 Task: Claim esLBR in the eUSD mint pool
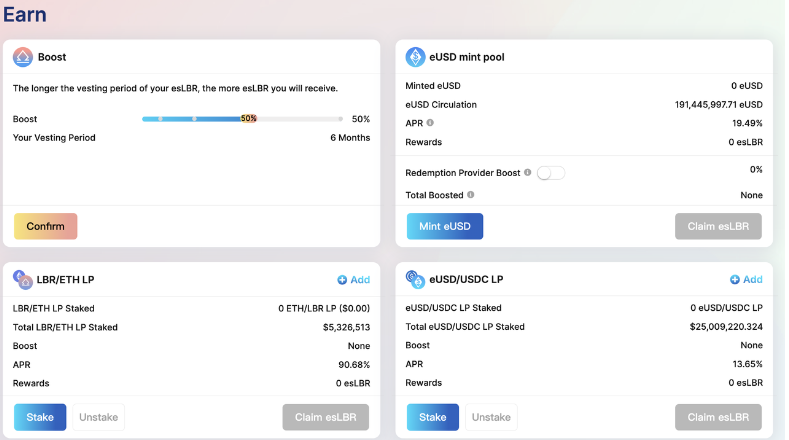point(718,226)
